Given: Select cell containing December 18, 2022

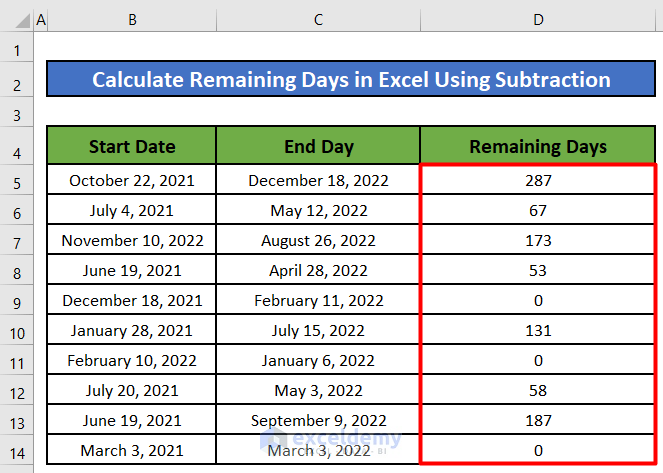Looking at the screenshot, I should tap(318, 181).
